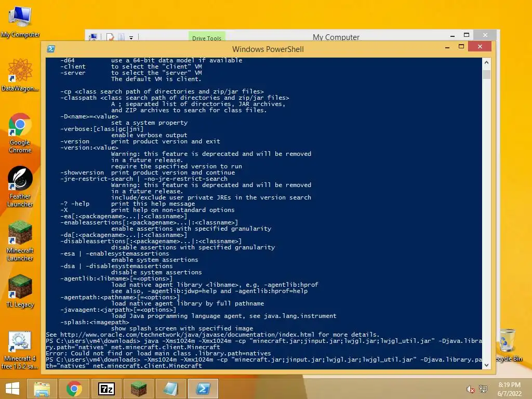The width and height of the screenshot is (532, 399).
Task: Open the network tray icon
Action: coord(483,389)
